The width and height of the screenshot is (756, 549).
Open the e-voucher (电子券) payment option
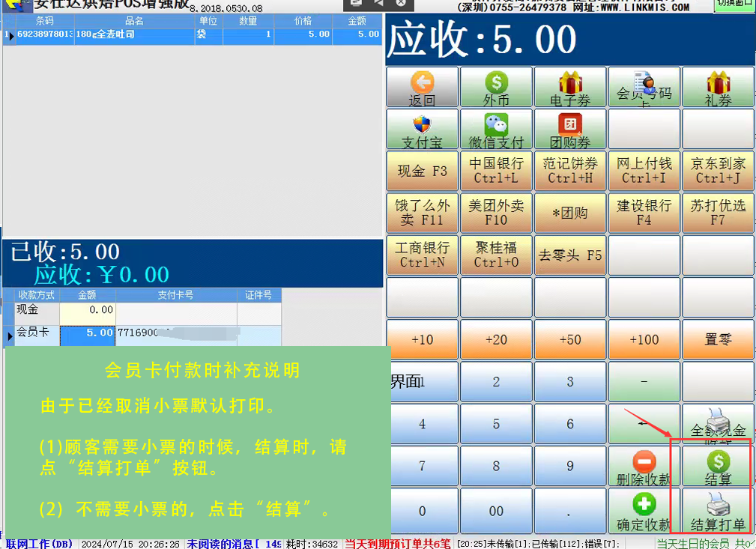tap(569, 87)
